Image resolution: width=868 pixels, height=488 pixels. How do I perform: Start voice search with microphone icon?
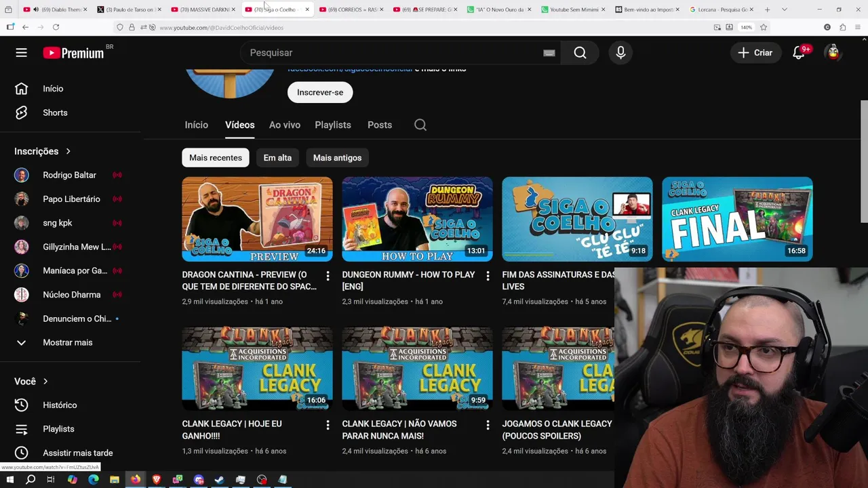point(620,53)
